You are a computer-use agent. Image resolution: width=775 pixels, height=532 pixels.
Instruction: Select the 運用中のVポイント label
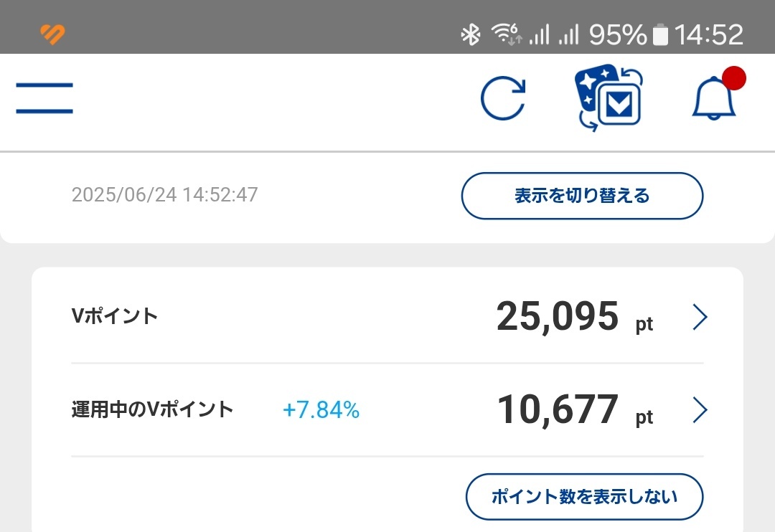pos(152,409)
